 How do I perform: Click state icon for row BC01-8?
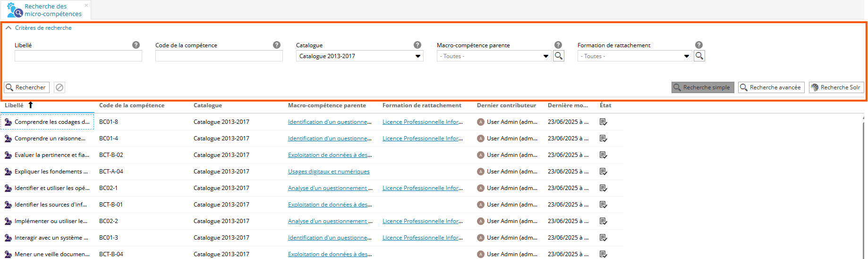pyautogui.click(x=603, y=122)
